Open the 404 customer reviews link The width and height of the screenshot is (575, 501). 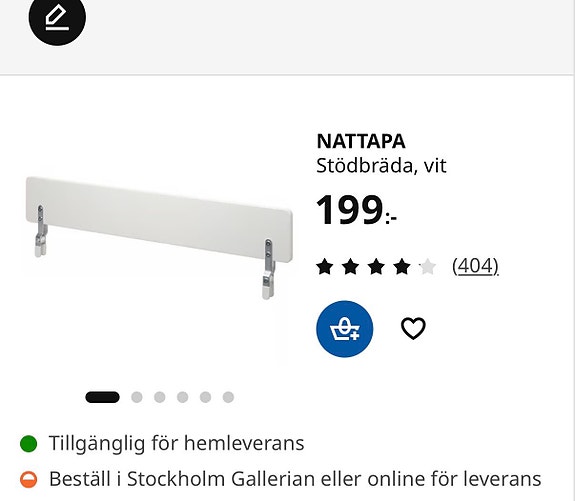(x=475, y=266)
